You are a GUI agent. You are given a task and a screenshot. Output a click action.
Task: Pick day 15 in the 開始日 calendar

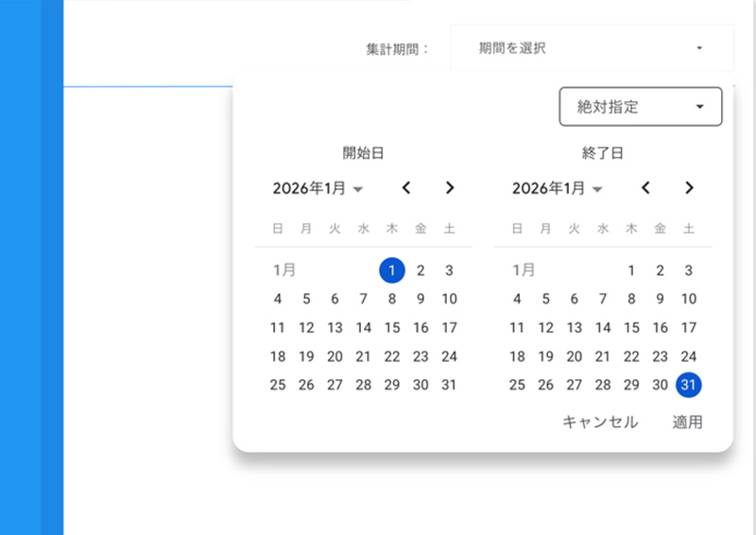pos(392,328)
